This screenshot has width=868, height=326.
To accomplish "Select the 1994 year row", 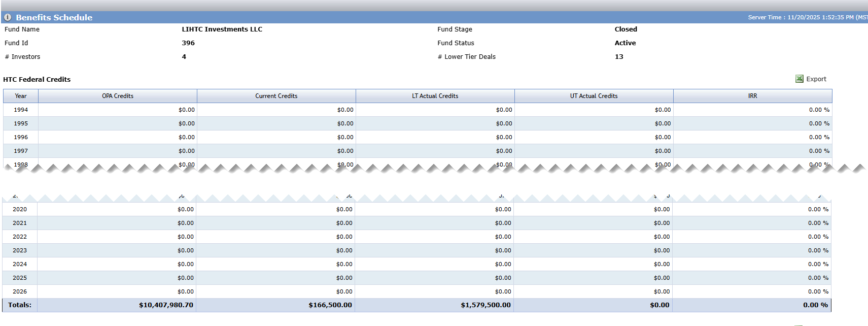I will tap(418, 110).
